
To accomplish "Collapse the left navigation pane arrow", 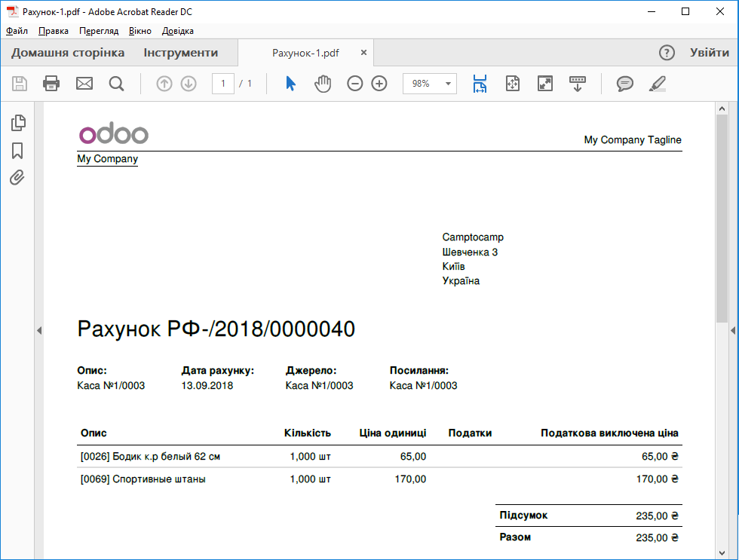I will [x=39, y=331].
